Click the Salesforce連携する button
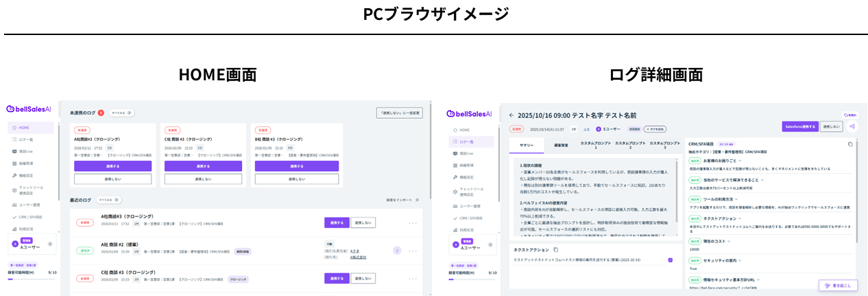This screenshot has width=868, height=296. [x=799, y=127]
